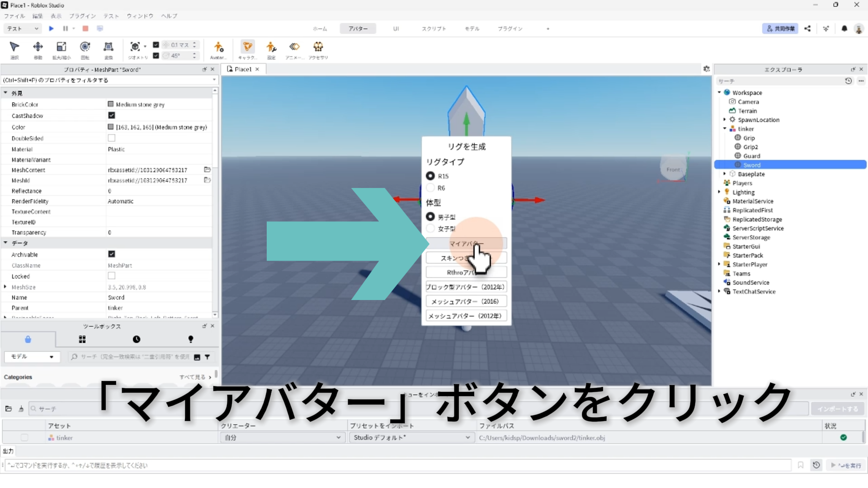Click the My Avatar button in rig dialog

click(466, 244)
